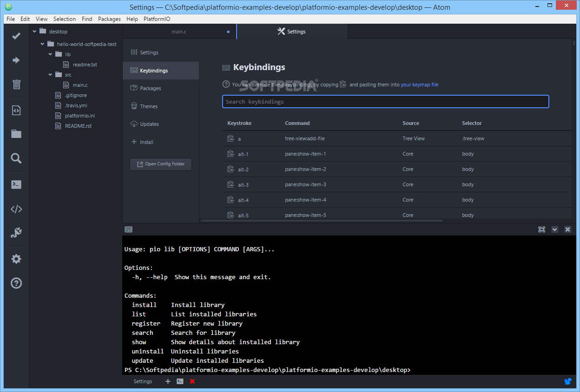Image resolution: width=580 pixels, height=392 pixels.
Task: Click the folder icon in left toolbar
Action: 16,134
